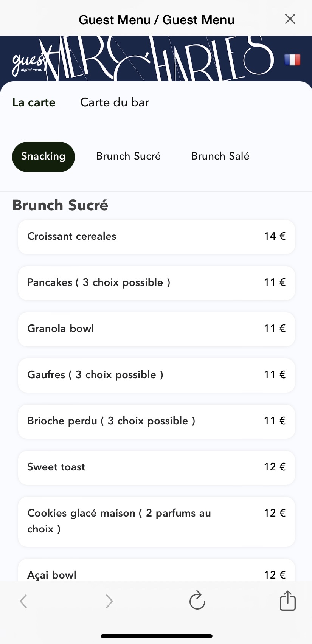
Task: Open the Sweet toast item
Action: 156,467
